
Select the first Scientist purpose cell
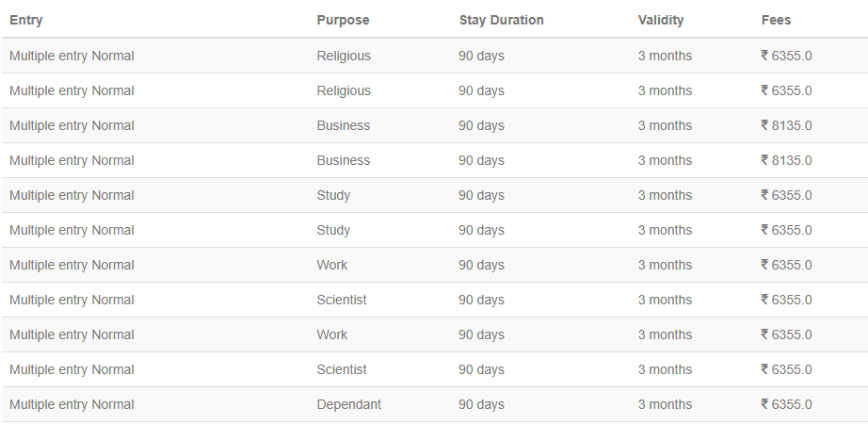342,300
